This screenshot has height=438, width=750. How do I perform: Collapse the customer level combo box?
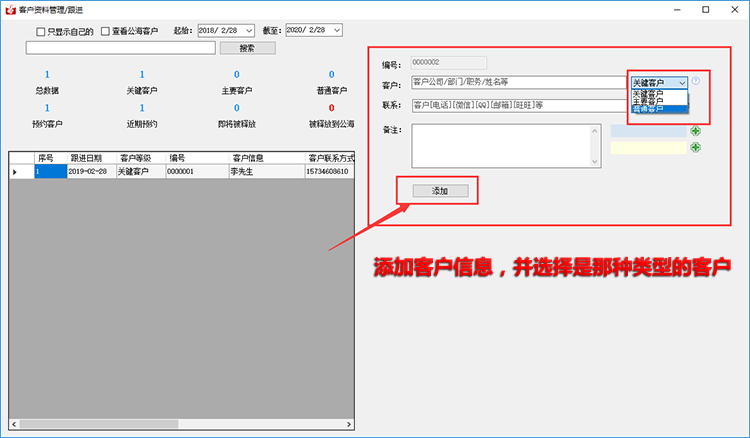[x=682, y=83]
